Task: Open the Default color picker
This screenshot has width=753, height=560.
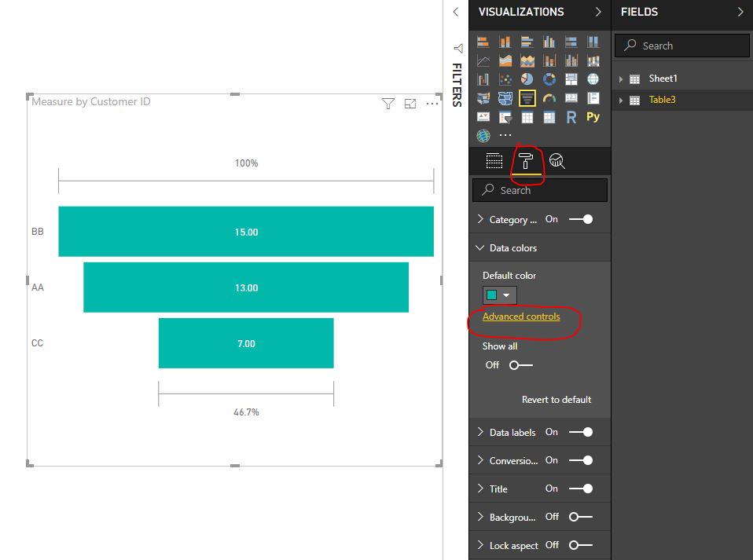Action: 499,295
